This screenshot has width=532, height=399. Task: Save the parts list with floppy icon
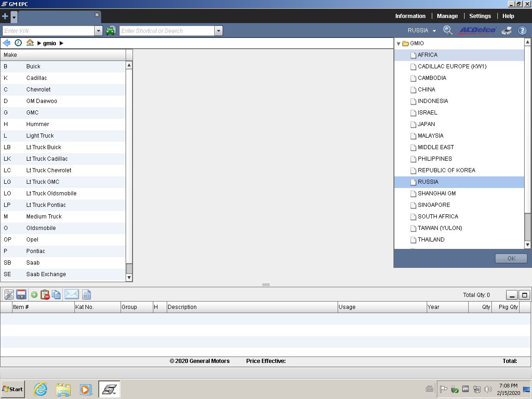tap(21, 295)
